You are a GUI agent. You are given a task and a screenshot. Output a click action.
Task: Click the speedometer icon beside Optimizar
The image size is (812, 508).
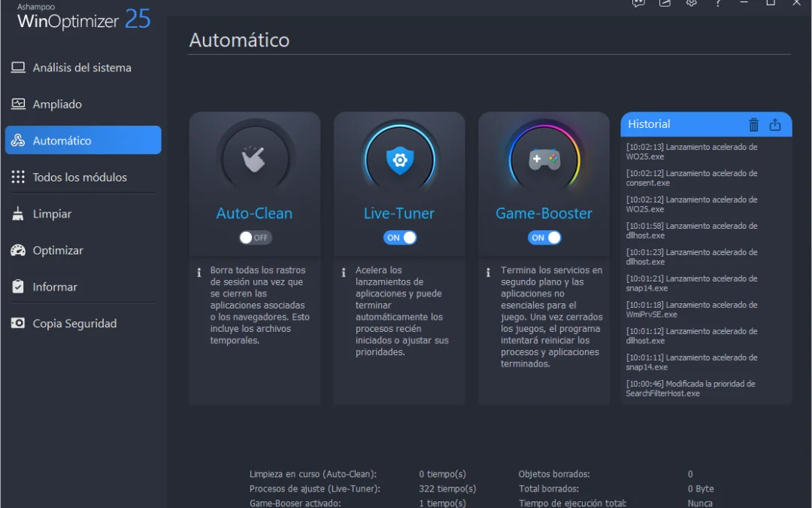pyautogui.click(x=18, y=251)
